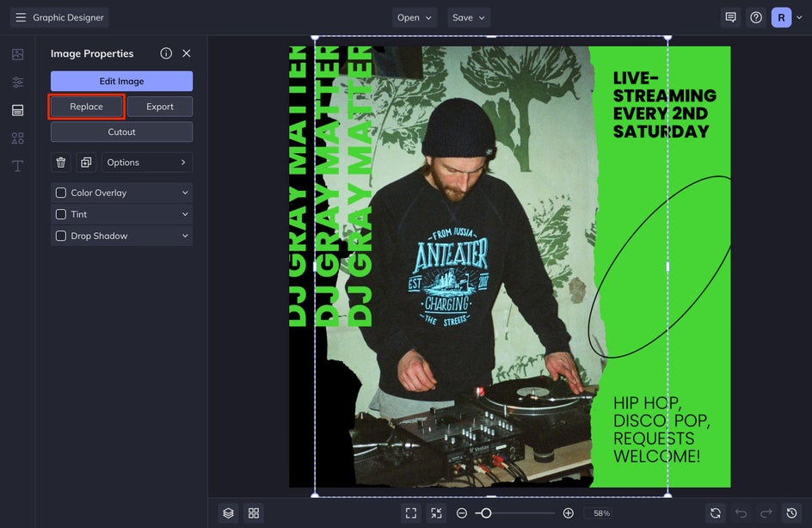Open the help question mark icon
The height and width of the screenshot is (528, 812).
tap(756, 17)
